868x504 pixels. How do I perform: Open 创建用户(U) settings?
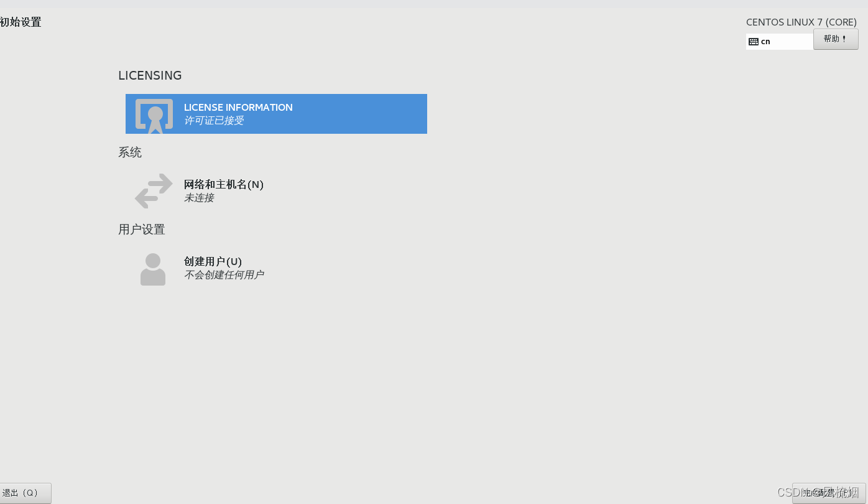pos(213,262)
